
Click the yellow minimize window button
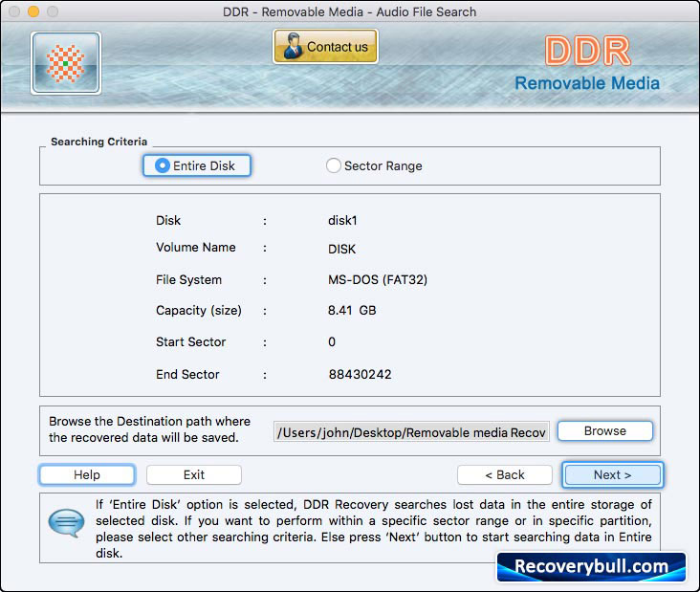tap(33, 11)
